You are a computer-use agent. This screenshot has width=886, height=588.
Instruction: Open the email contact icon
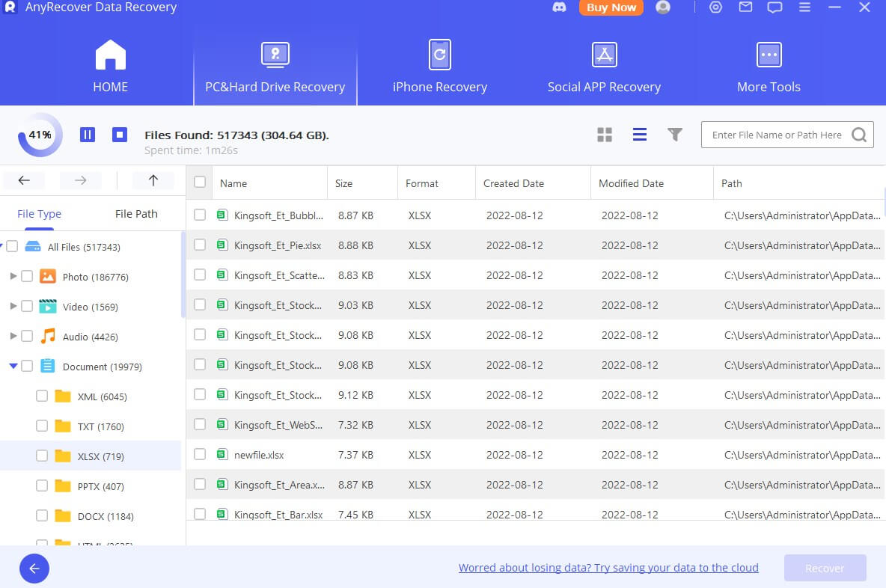pos(745,7)
